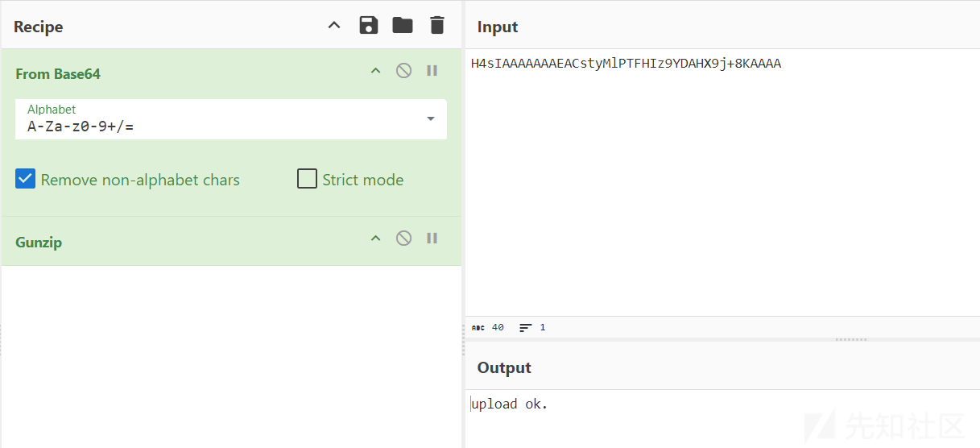The width and height of the screenshot is (980, 448).
Task: Select the Output panel title
Action: 504,367
